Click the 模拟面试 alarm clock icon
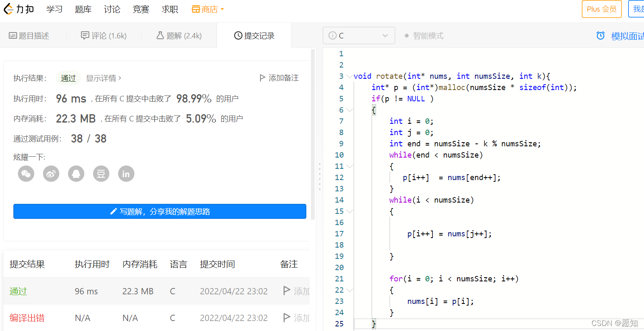 pyautogui.click(x=601, y=36)
